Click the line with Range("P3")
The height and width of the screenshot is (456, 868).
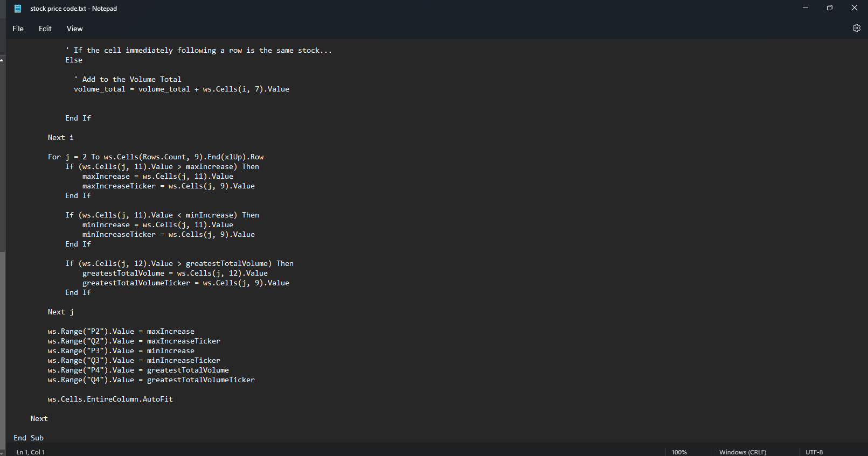point(121,350)
